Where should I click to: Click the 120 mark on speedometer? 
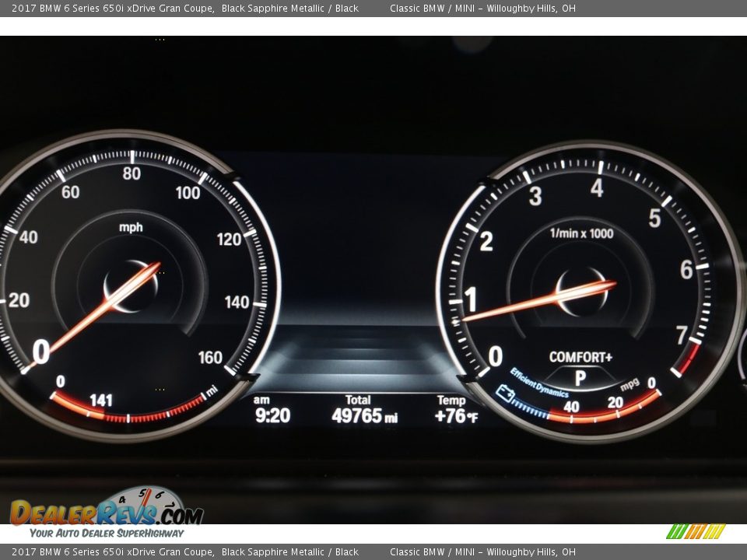229,239
